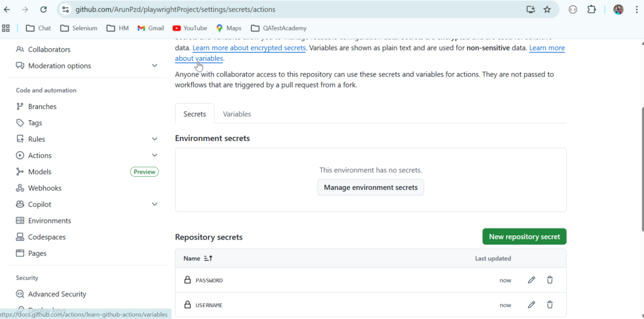Click the browser address bar URL
The height and width of the screenshot is (319, 644).
(175, 9)
